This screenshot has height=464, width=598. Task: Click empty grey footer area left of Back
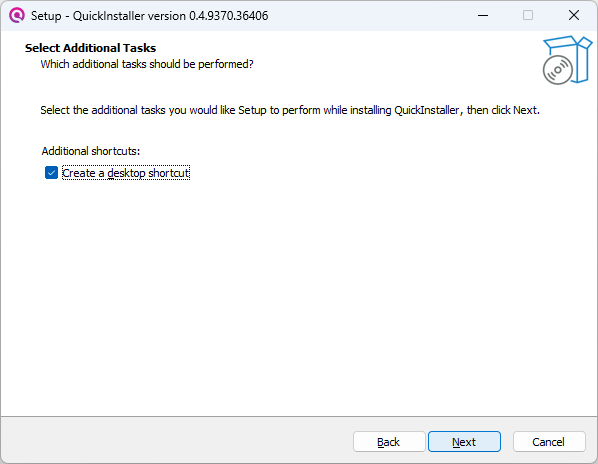(175, 442)
